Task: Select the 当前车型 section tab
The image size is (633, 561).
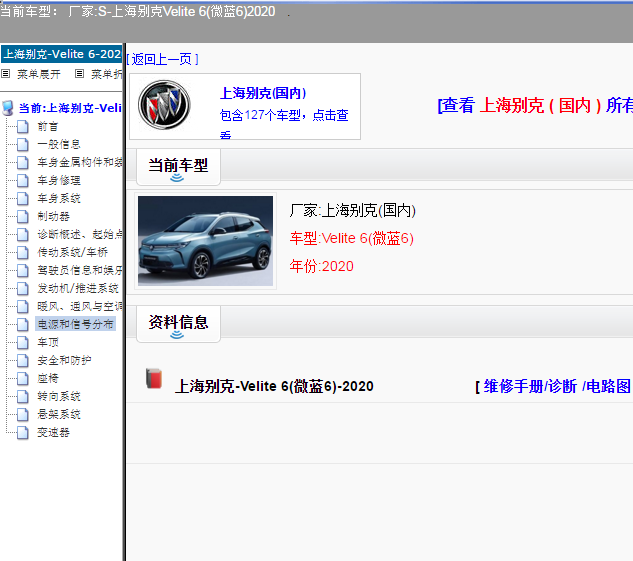Action: (178, 166)
